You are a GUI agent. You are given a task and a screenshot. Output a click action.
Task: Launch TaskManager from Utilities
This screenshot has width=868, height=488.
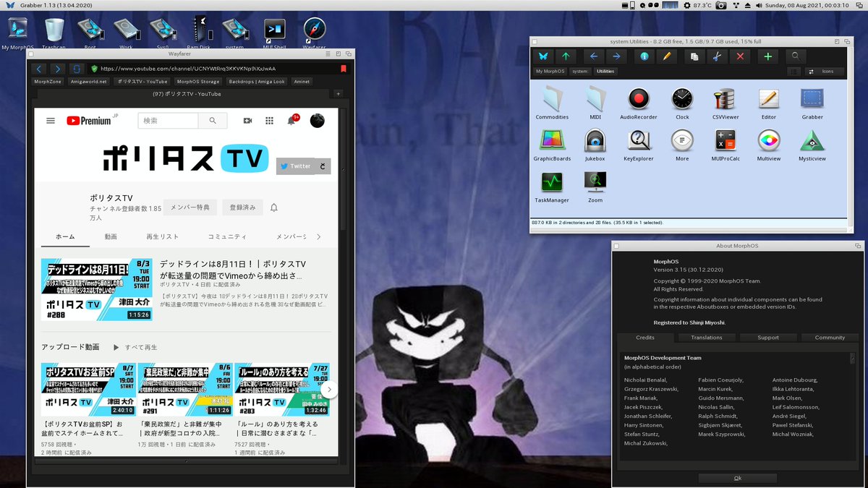click(552, 187)
